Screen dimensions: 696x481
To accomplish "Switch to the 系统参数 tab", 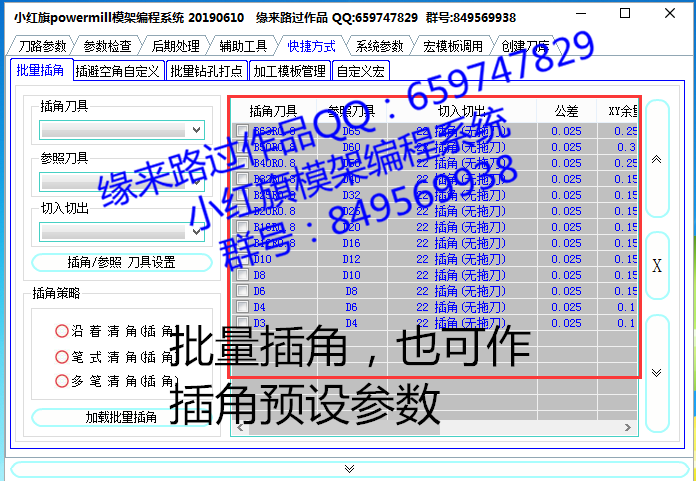I will pos(379,46).
